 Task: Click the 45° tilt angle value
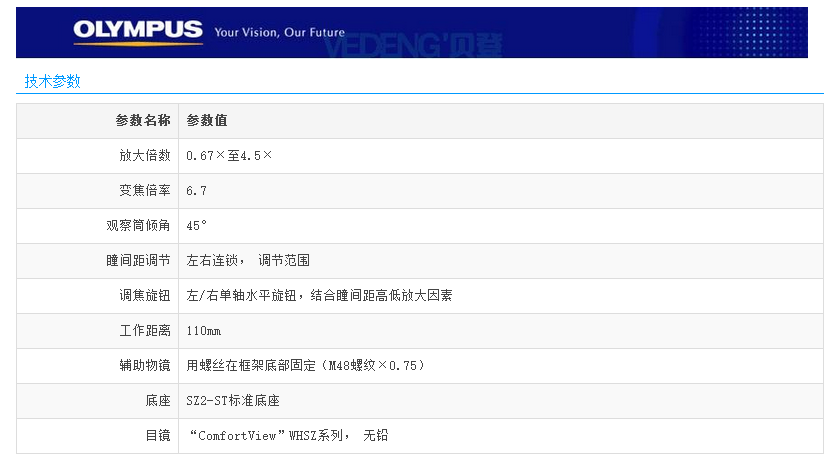tap(197, 226)
